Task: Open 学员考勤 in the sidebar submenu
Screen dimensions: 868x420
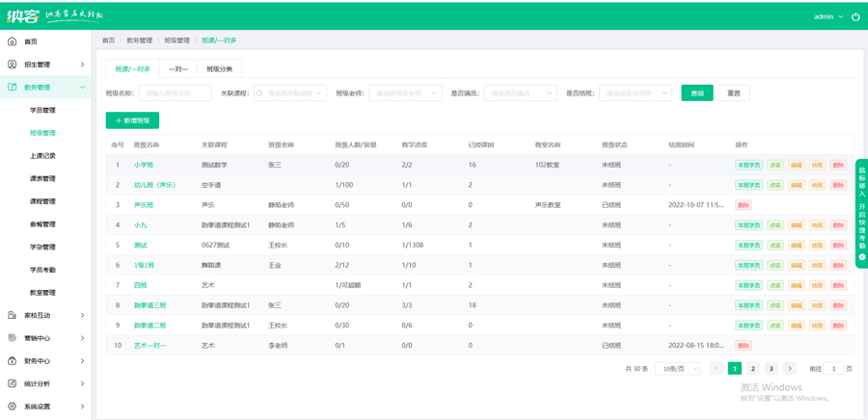Action: pos(42,270)
